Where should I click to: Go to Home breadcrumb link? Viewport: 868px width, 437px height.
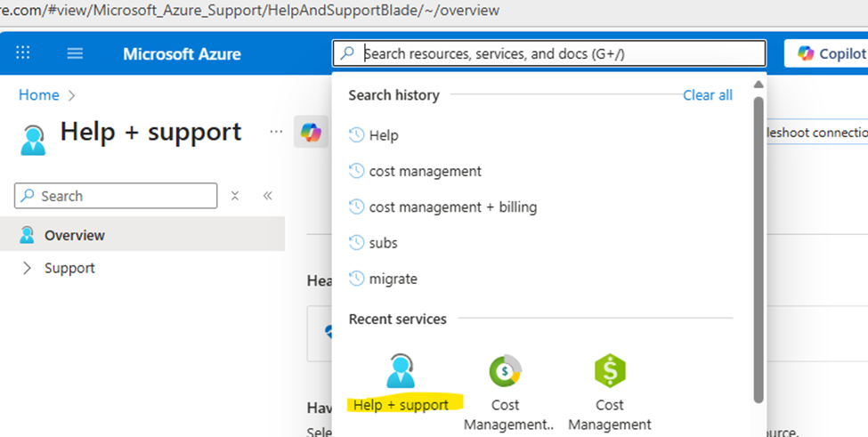tap(39, 95)
